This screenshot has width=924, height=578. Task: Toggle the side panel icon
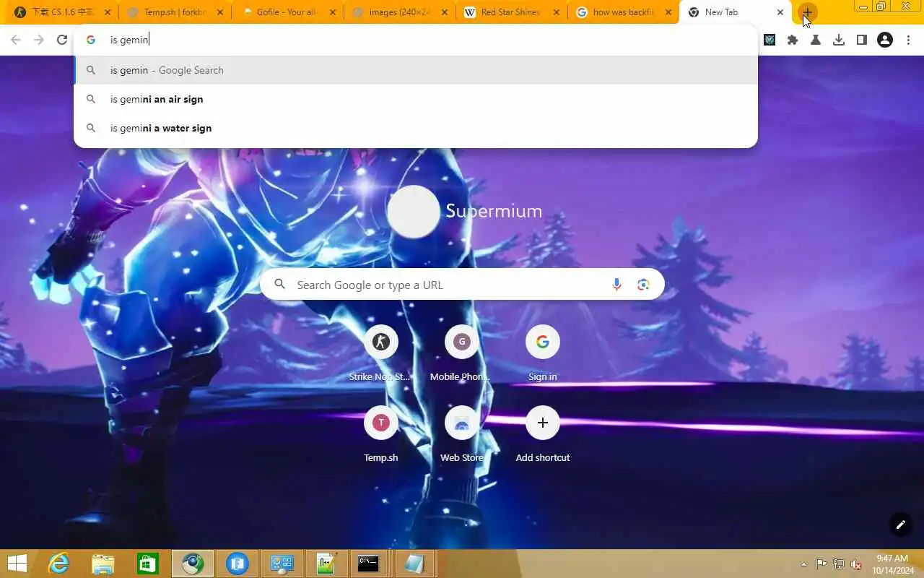[862, 40]
